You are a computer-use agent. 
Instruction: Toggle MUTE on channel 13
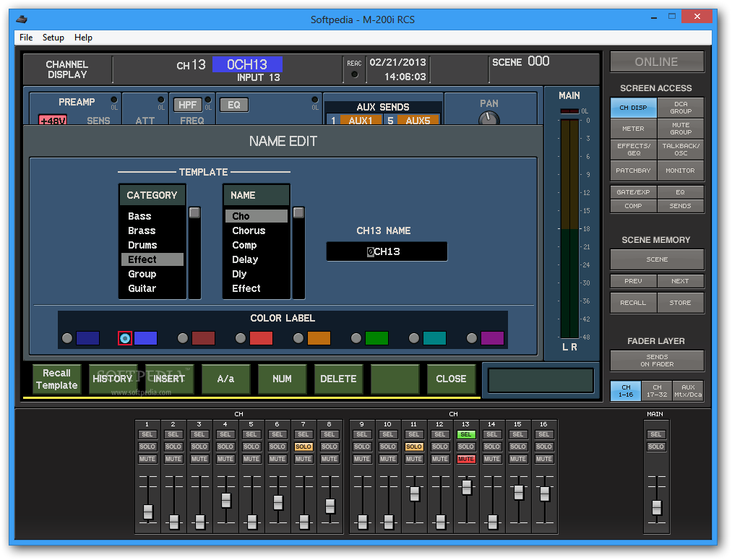[466, 460]
